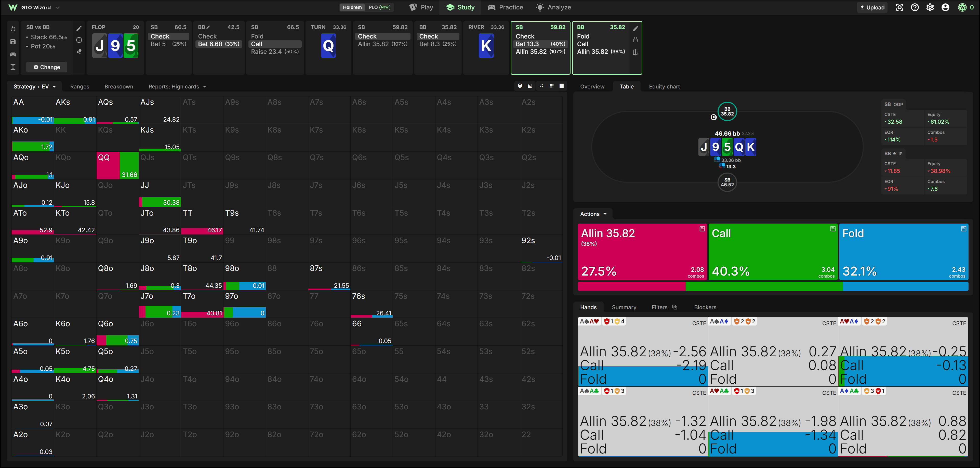Click the collapse height icon in left sidebar
This screenshot has height=468, width=980.
[13, 67]
